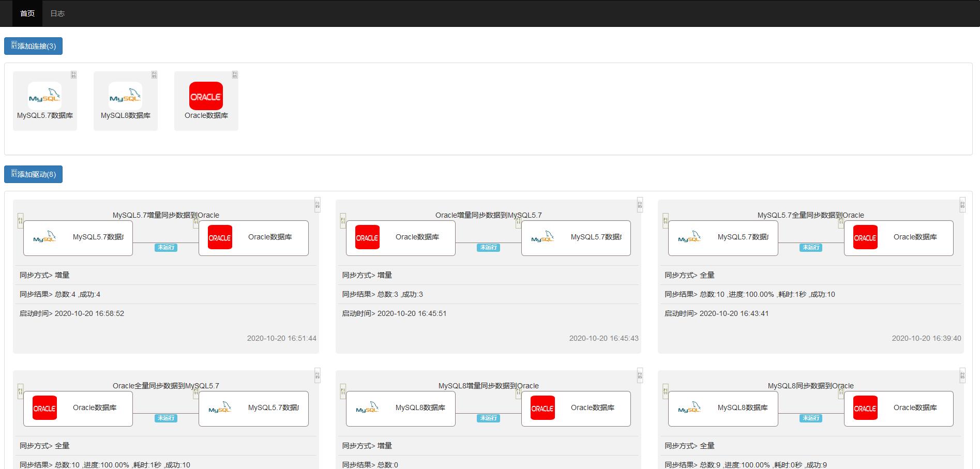The width and height of the screenshot is (980, 469).
Task: Select the MySQL8数据库 connection logo
Action: (125, 96)
